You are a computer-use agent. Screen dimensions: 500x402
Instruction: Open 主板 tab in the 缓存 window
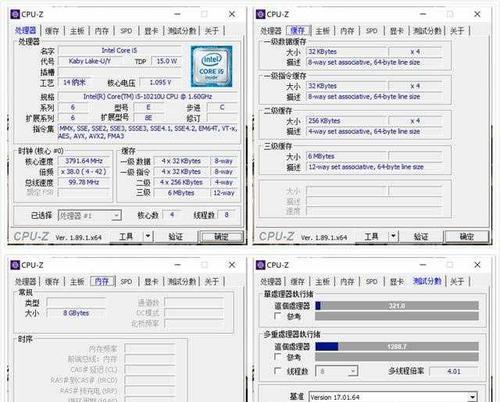pyautogui.click(x=322, y=31)
